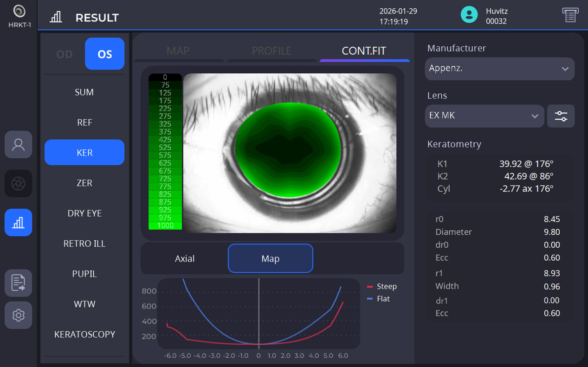The width and height of the screenshot is (588, 367).
Task: Open the WTW menu item
Action: tap(84, 304)
